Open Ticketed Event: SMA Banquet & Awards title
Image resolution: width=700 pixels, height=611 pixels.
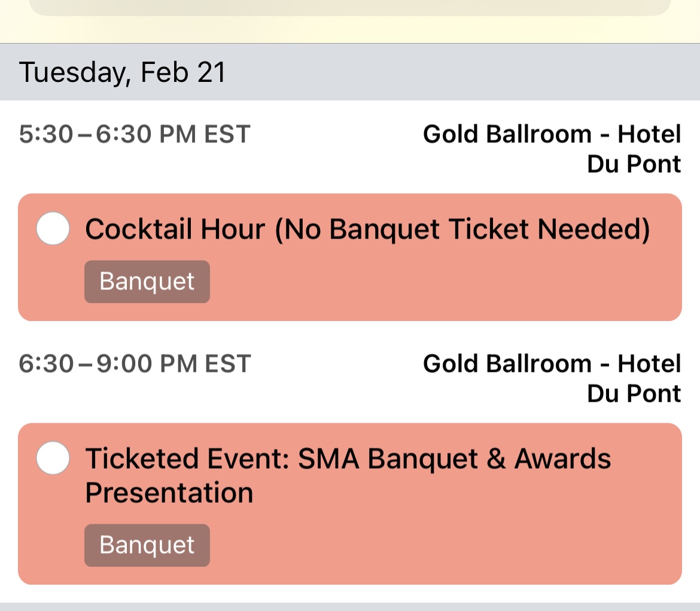click(348, 475)
